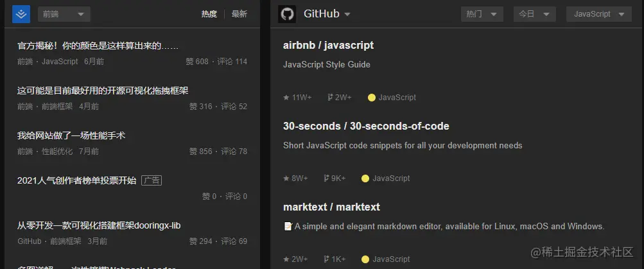Open the marktext / marktext repository link
The width and height of the screenshot is (644, 269).
tap(331, 207)
